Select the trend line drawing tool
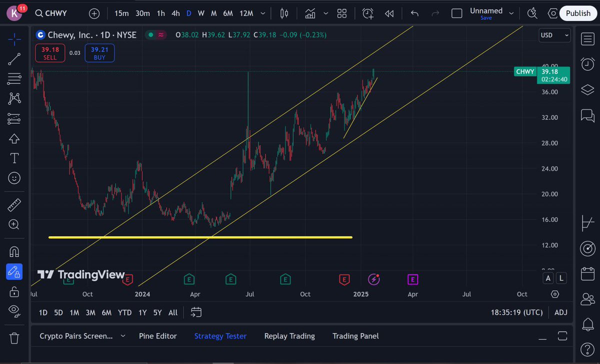 coord(14,59)
